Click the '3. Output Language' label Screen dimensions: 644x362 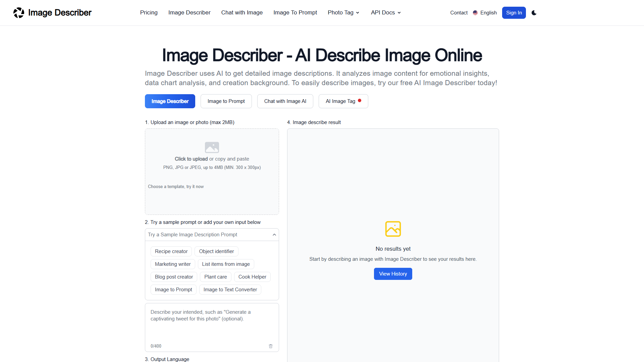(167, 359)
